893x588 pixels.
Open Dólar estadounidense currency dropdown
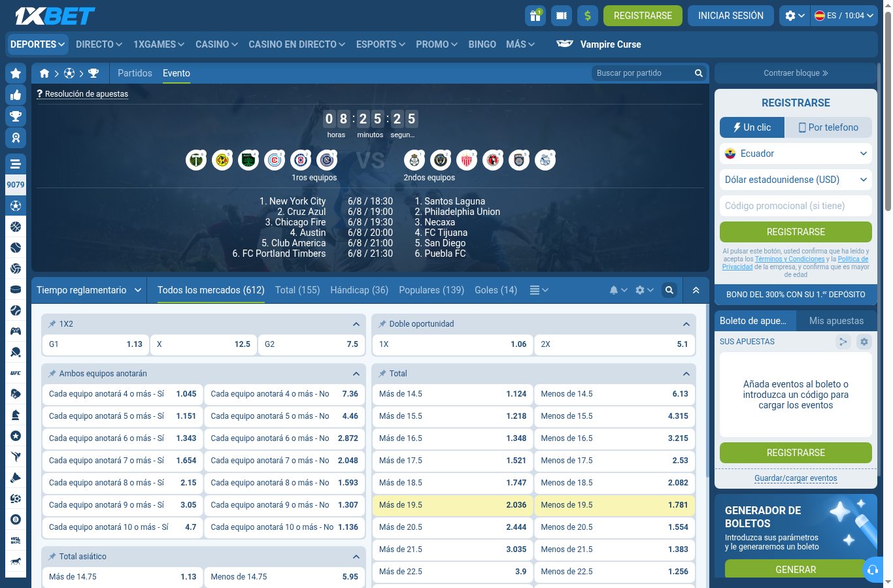click(x=796, y=180)
